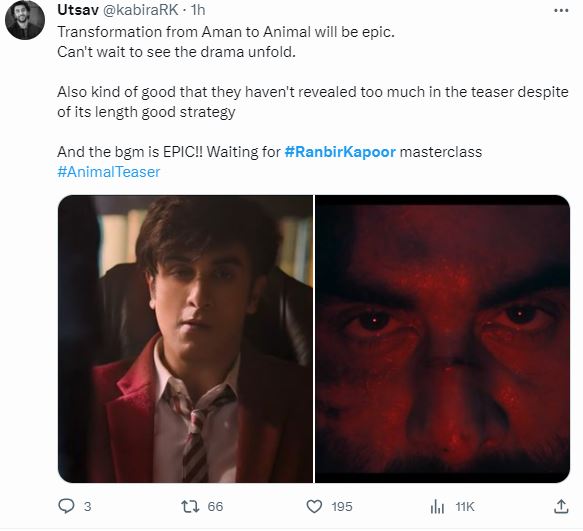This screenshot has height=531, width=583.
Task: Open the three-dot more options menu
Action: click(x=561, y=10)
